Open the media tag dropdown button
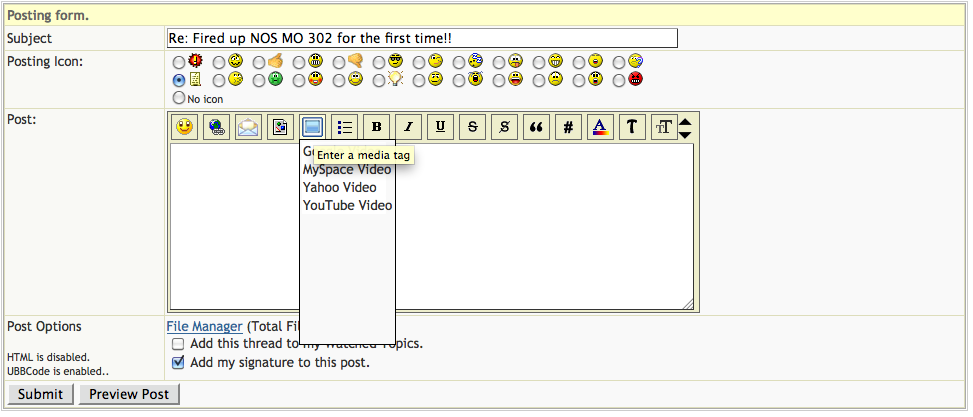Screen dimensions: 973x417 (313, 127)
